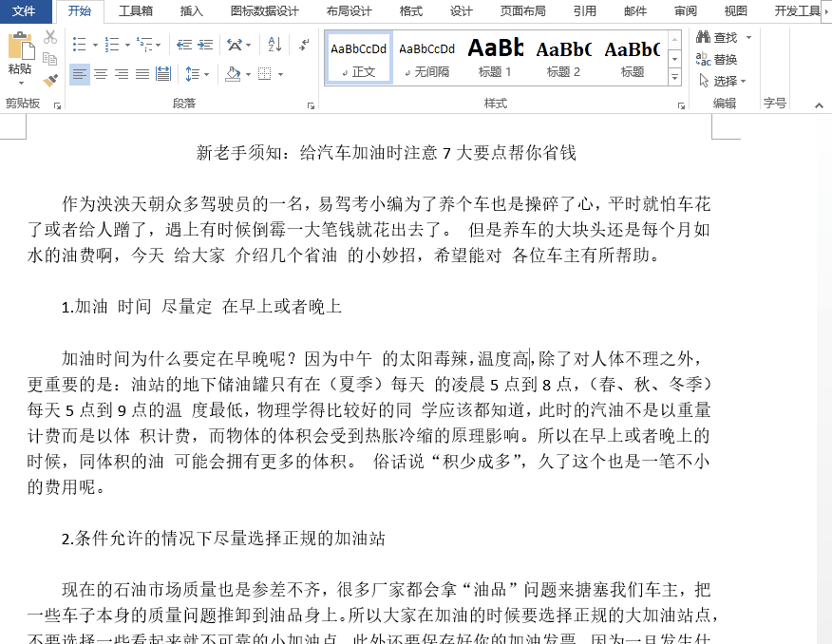Click the Cut scissors icon
The width and height of the screenshot is (832, 644).
[50, 37]
